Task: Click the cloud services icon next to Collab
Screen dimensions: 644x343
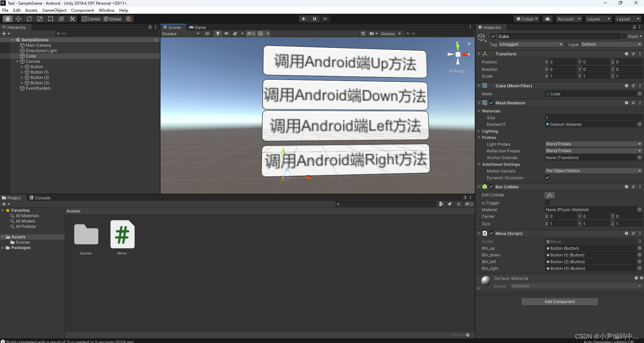Action: [547, 19]
